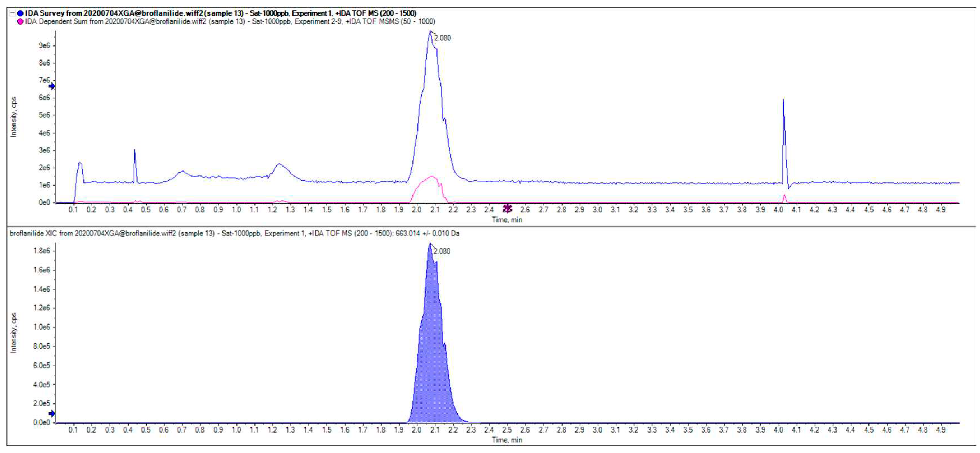Viewport: 980px width, 453px height.
Task: Select the IDA Survey trace title
Action: tap(221, 13)
